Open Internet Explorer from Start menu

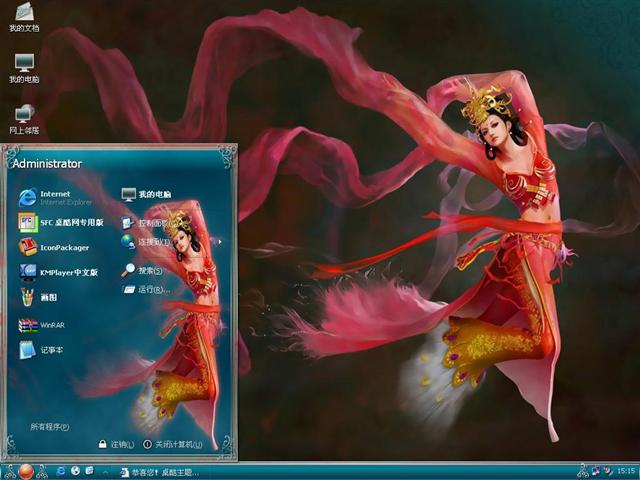tap(60, 197)
